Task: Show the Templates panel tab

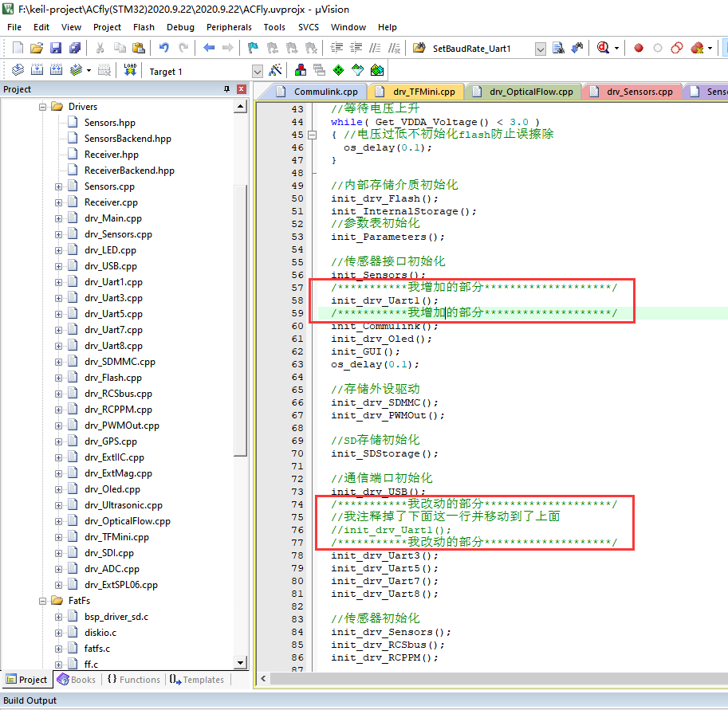Action: point(197,680)
